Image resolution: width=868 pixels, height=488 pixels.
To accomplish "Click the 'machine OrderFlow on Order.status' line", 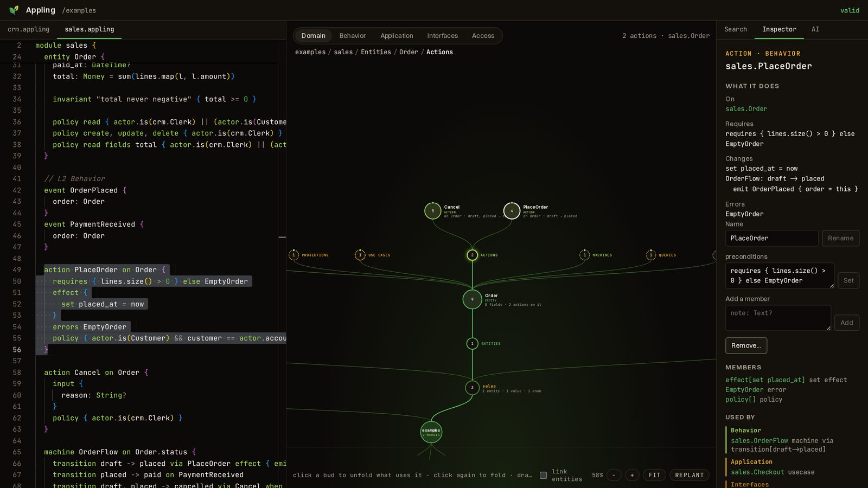I will [120, 452].
